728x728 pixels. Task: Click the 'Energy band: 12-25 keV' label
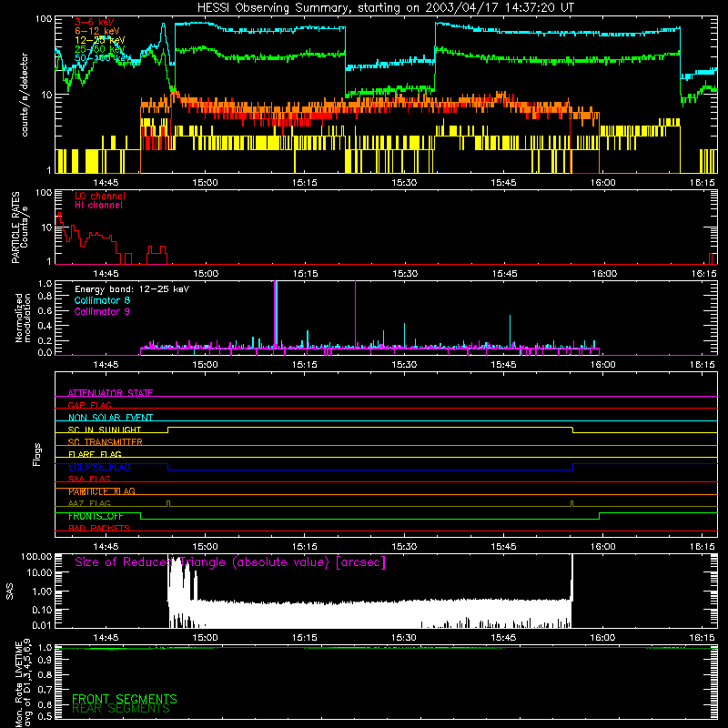132,289
